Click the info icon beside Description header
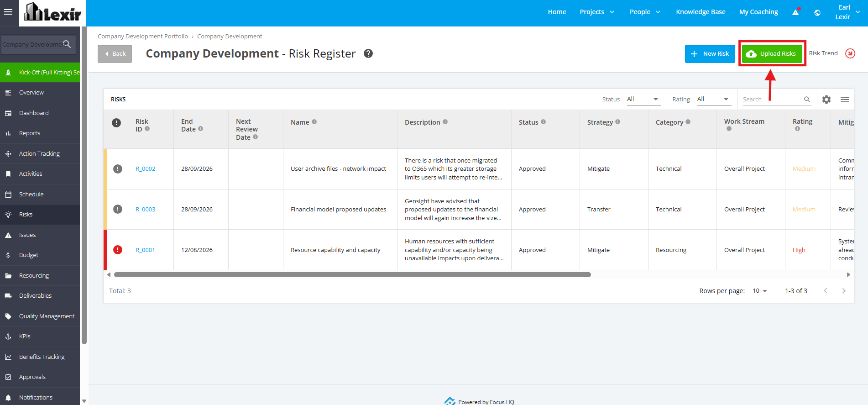The image size is (868, 405). point(445,122)
